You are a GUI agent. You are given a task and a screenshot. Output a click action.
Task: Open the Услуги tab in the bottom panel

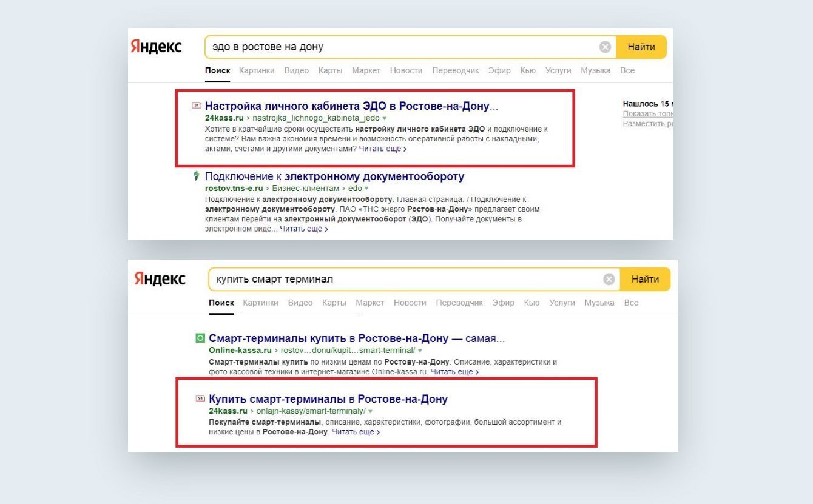[x=562, y=303]
